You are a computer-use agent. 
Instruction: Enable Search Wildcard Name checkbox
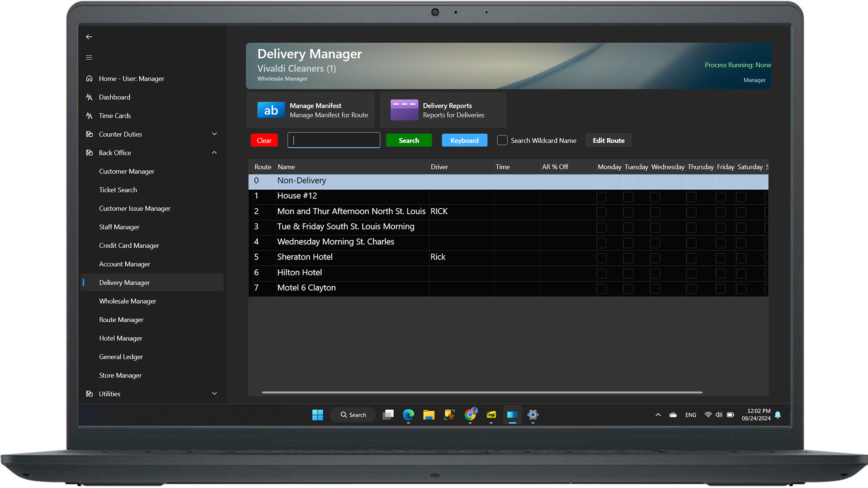[x=502, y=140]
